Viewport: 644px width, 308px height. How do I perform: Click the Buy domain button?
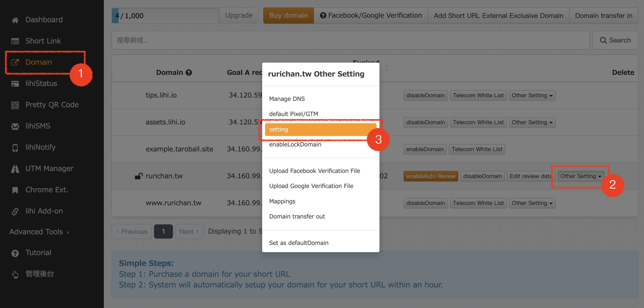pyautogui.click(x=288, y=16)
